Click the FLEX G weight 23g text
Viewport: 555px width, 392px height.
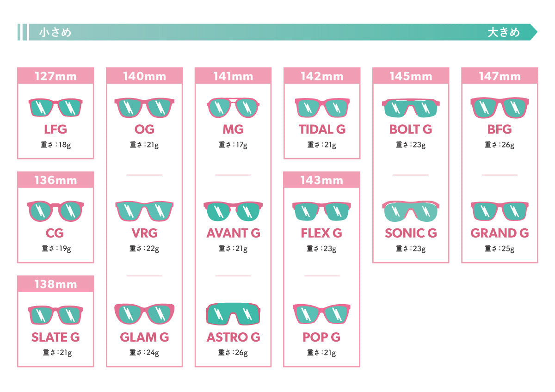coord(321,249)
